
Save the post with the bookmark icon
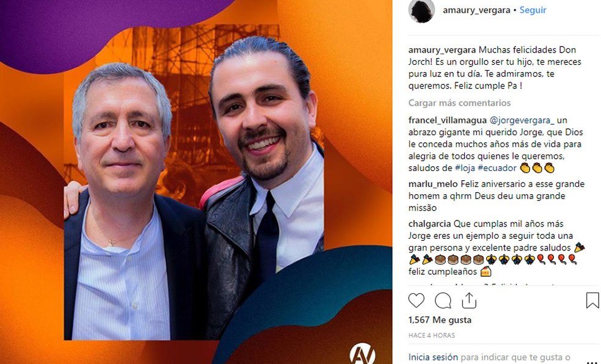(x=592, y=300)
